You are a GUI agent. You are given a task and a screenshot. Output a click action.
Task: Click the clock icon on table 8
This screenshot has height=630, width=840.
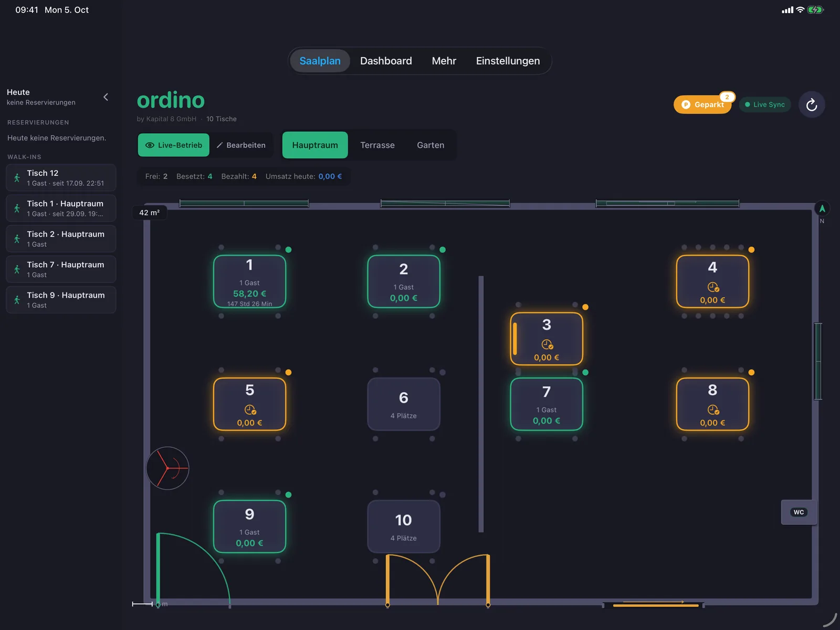(x=713, y=409)
